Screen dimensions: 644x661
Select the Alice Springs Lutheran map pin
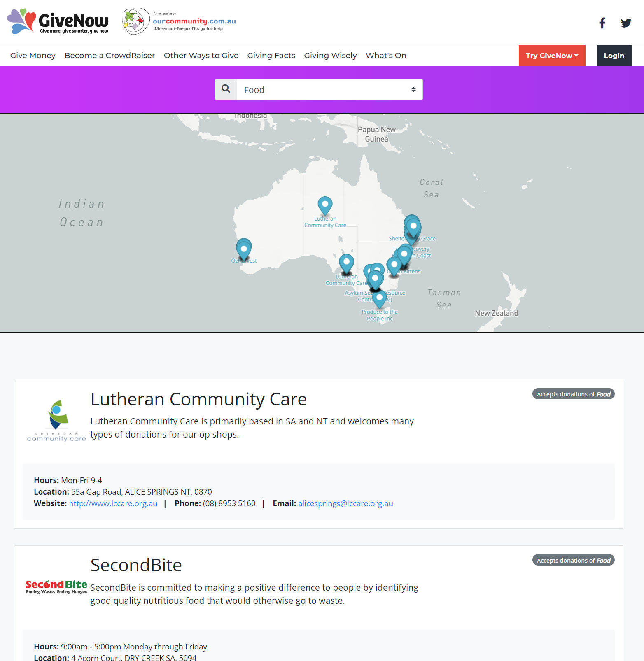point(325,205)
